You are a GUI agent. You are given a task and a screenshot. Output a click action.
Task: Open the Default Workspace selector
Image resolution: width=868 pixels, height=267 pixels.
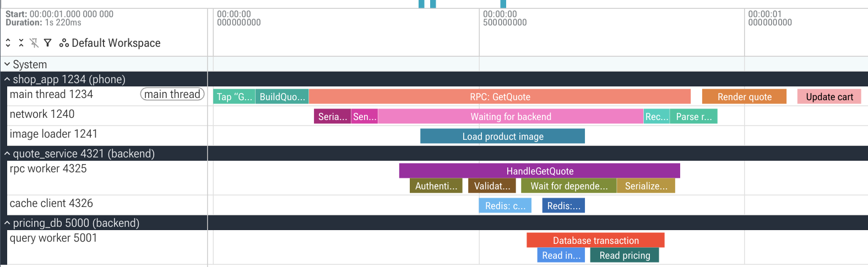coord(110,43)
